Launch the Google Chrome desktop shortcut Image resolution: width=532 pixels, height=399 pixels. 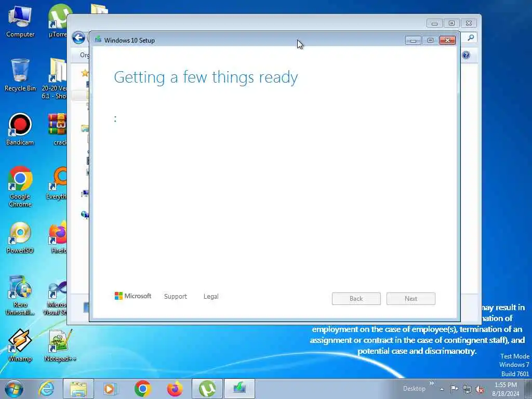(20, 187)
